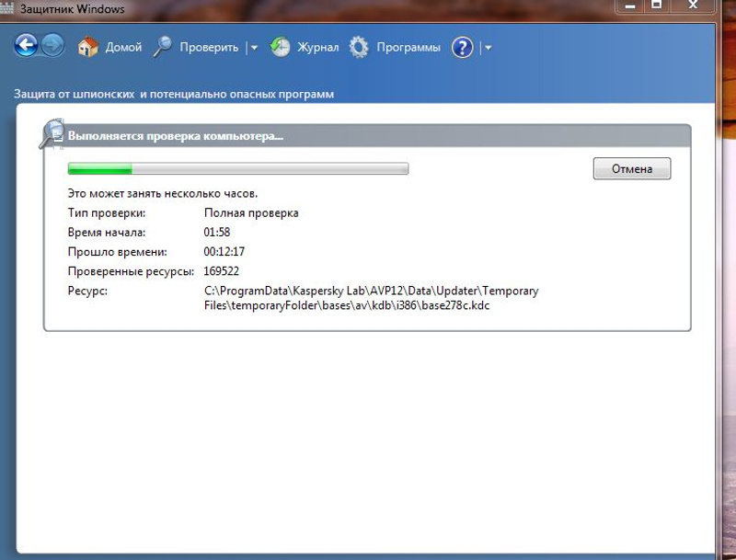Expand the help options dropdown arrow
Screen dimensions: 736x560
click(488, 48)
